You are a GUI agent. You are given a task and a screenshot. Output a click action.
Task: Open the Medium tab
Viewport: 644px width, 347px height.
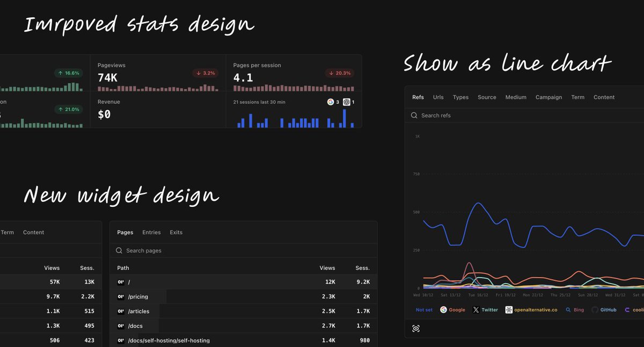coord(516,97)
